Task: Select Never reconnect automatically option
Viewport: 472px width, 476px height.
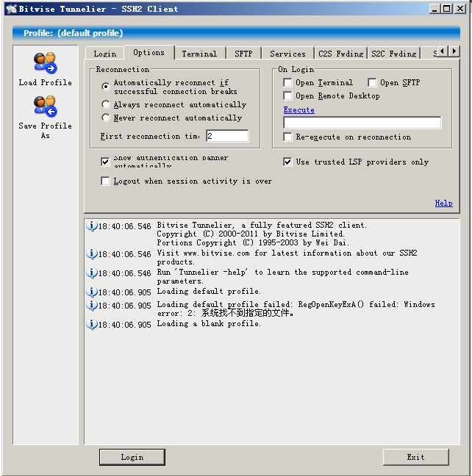Action: [x=105, y=118]
